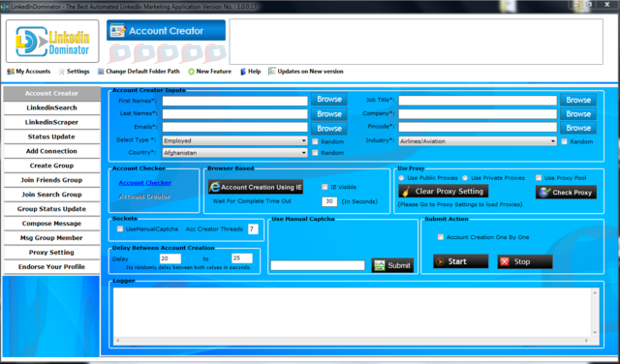Click the Company input field

pyautogui.click(x=478, y=114)
